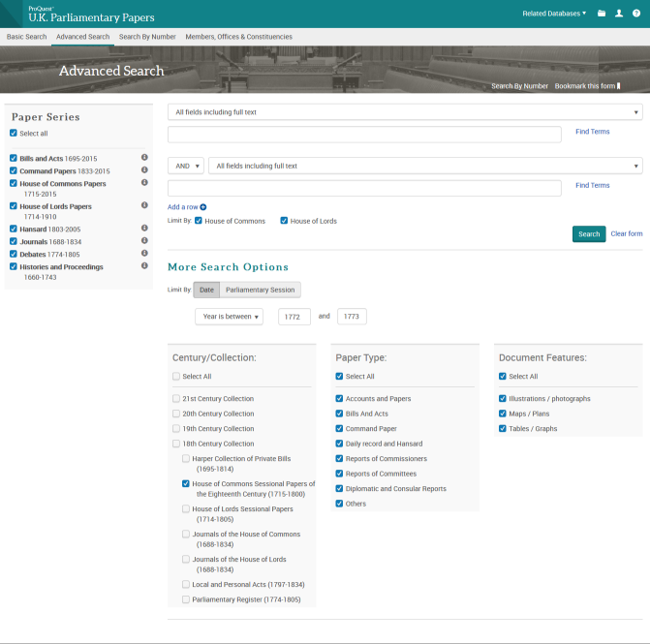Open first search field type dropdown
Screen dimensions: 650x644
[x=405, y=112]
